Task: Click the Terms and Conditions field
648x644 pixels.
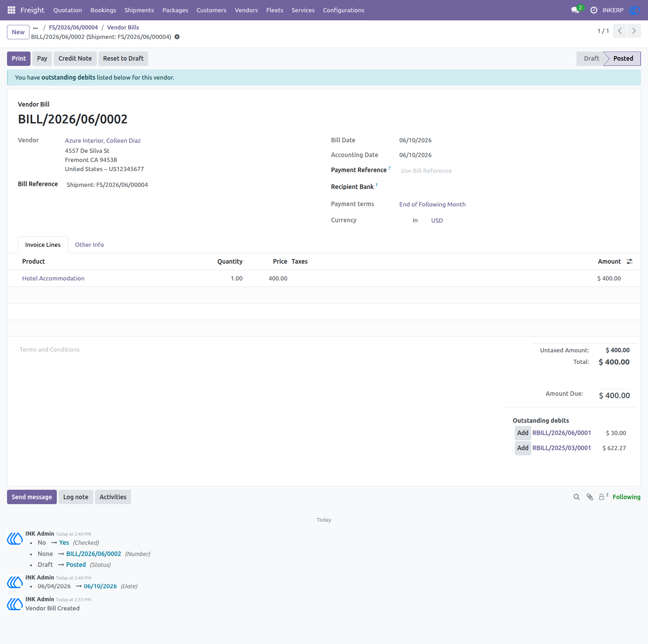Action: 50,350
